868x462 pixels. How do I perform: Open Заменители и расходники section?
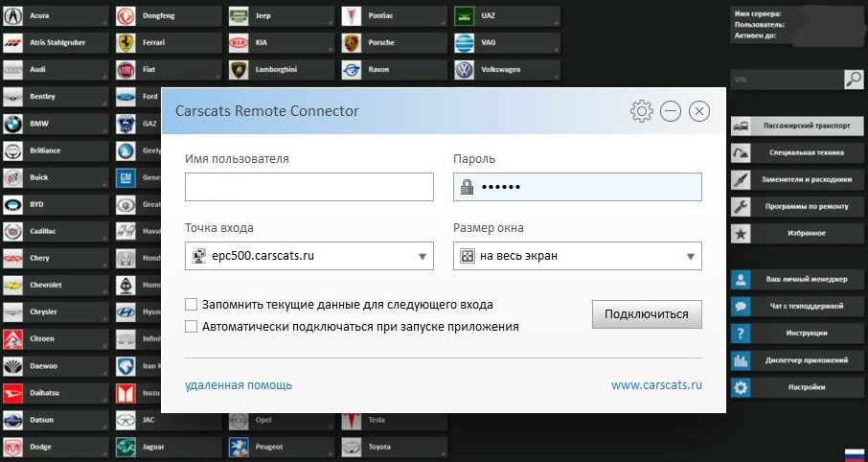point(797,180)
